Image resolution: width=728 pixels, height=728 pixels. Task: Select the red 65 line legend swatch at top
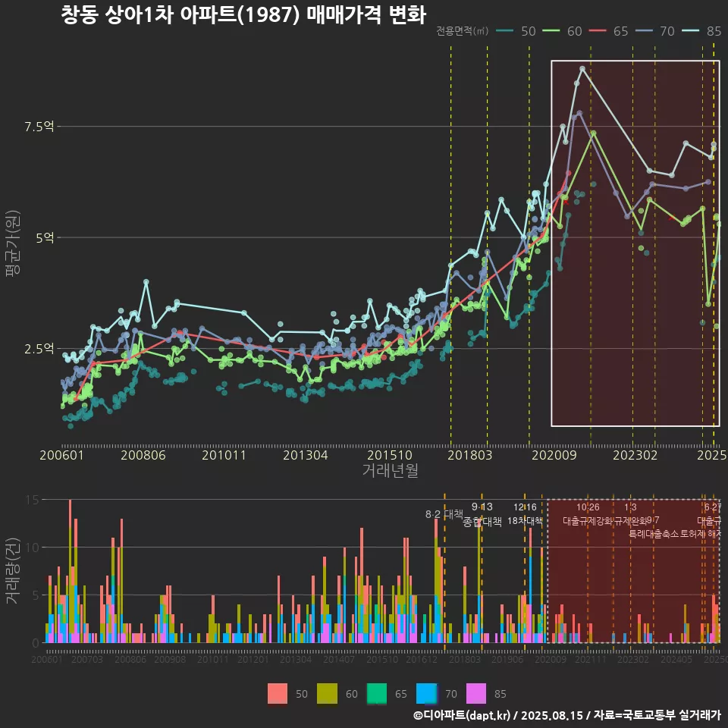597,31
